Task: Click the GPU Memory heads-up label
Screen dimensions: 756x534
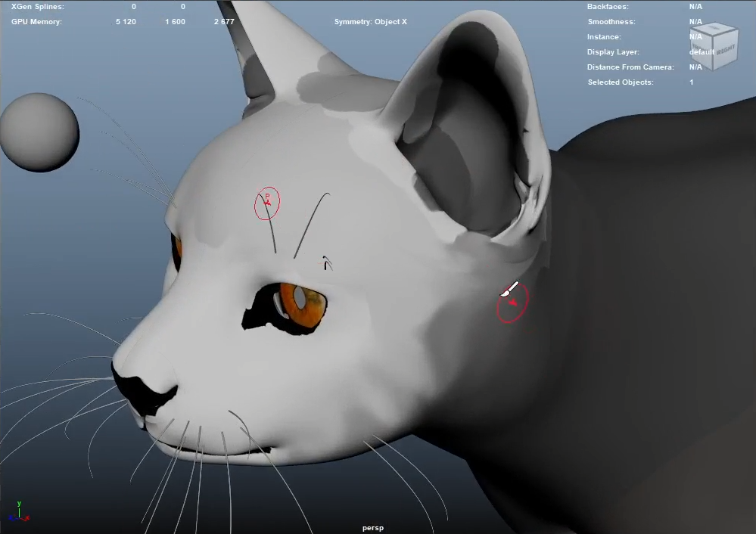Action: click(36, 22)
